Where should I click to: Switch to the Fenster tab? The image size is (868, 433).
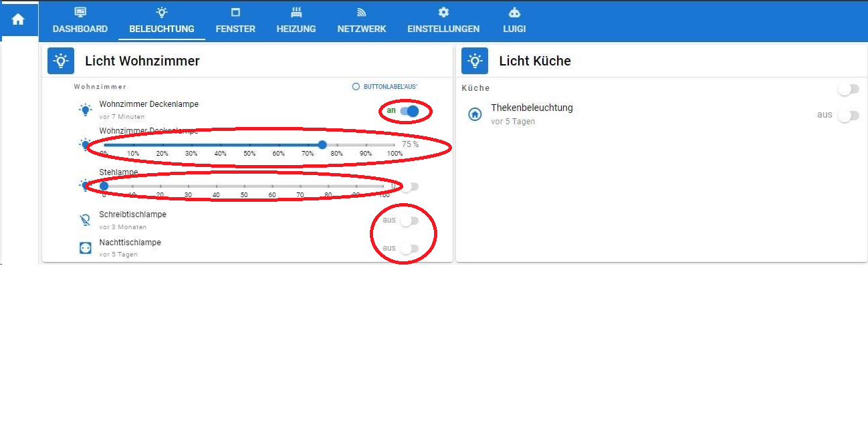click(x=235, y=21)
